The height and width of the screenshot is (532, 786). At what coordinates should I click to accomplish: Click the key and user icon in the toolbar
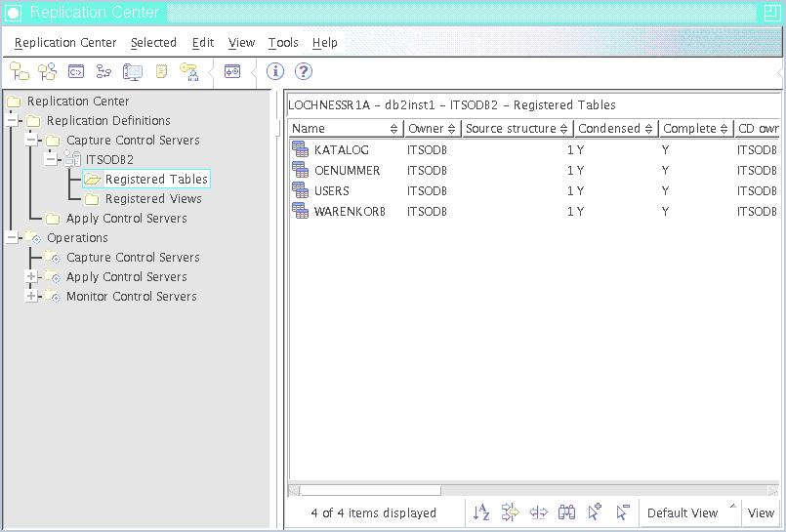(188, 71)
